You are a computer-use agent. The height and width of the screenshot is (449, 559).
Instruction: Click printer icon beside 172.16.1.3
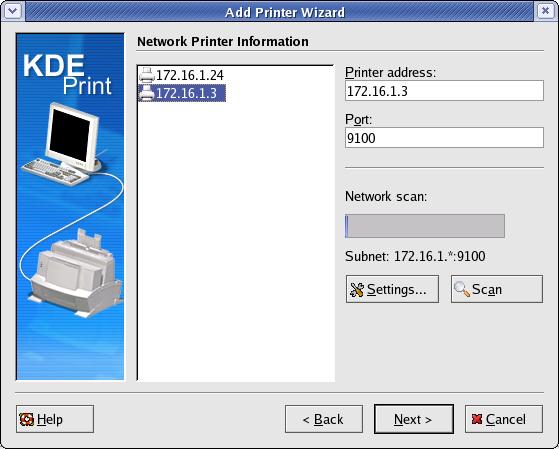tap(147, 93)
